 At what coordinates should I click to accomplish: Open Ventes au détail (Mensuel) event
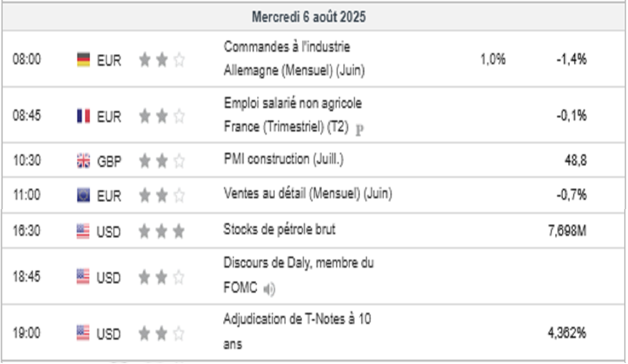[x=307, y=195]
